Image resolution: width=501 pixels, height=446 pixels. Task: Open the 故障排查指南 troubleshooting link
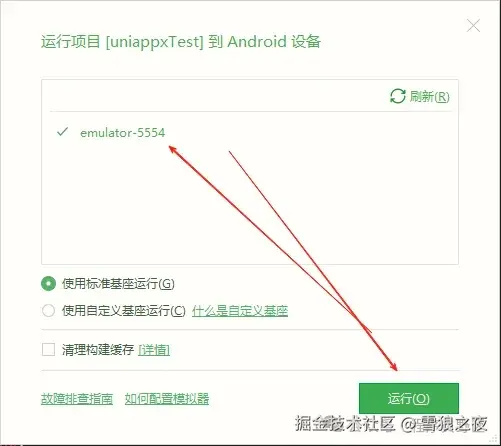[x=77, y=399]
